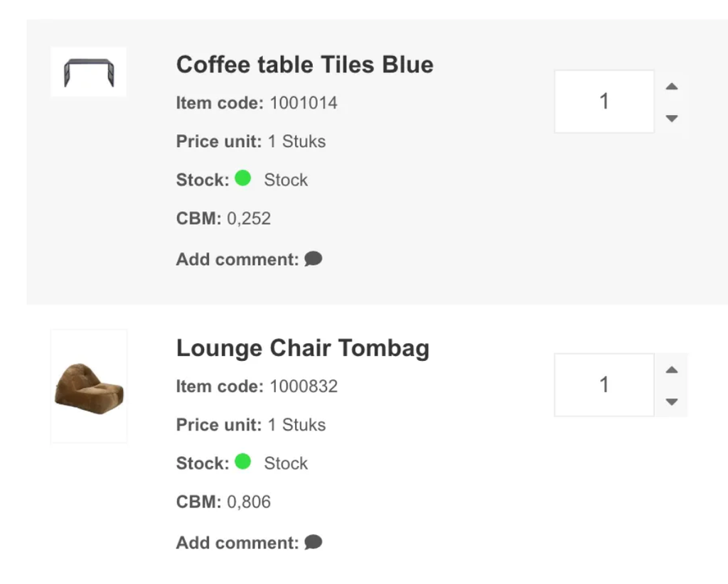The height and width of the screenshot is (584, 728).
Task: Click the 'Add comment:' label under Coffee table
Action: pos(237,259)
